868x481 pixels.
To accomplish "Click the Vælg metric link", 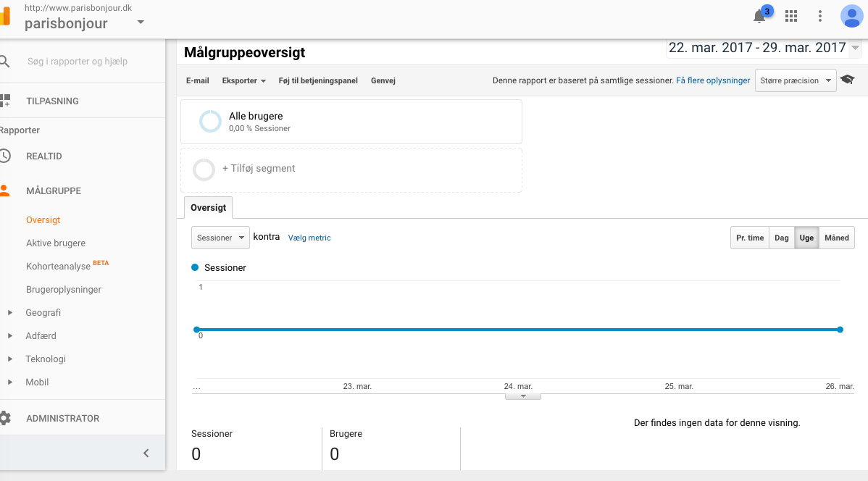I will (x=309, y=238).
